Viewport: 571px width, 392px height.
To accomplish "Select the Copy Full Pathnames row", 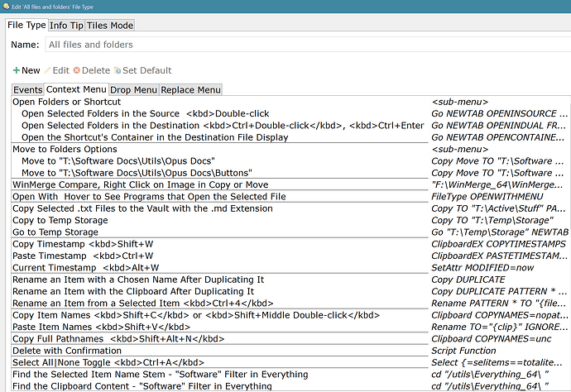I will (x=291, y=339).
